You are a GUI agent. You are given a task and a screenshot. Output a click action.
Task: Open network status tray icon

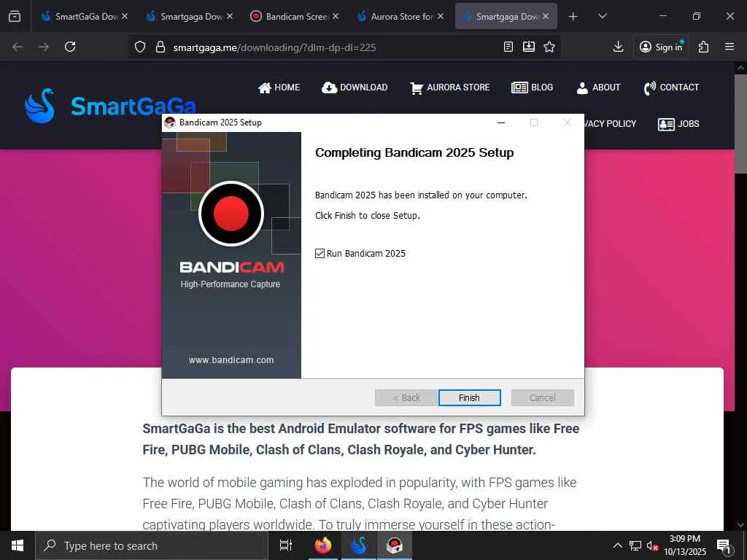[635, 545]
